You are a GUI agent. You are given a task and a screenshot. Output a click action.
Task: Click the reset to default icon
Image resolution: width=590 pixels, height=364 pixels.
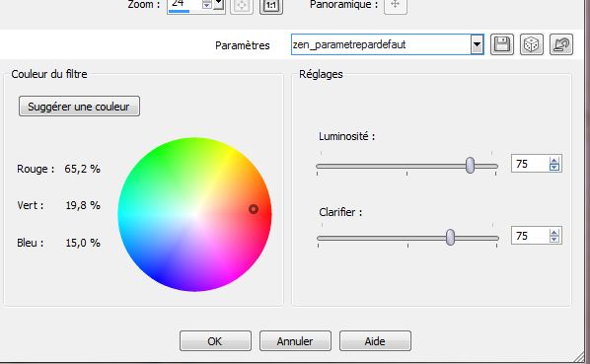561,44
